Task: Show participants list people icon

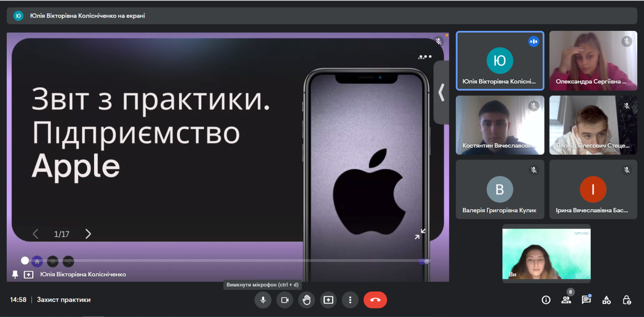Action: coord(566,300)
